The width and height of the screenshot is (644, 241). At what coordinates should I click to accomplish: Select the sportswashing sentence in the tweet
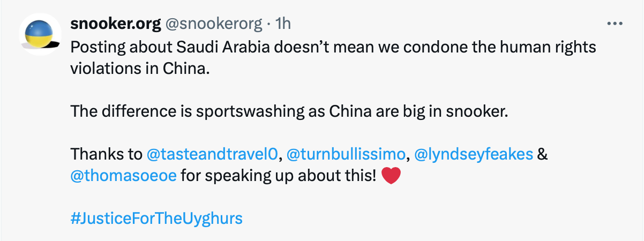(288, 112)
